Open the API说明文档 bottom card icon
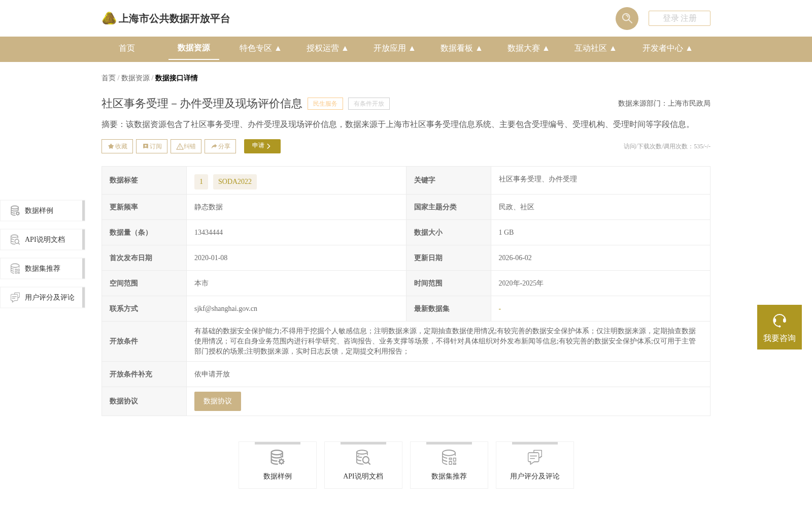Viewport: 812px width, 508px height. pyautogui.click(x=363, y=457)
